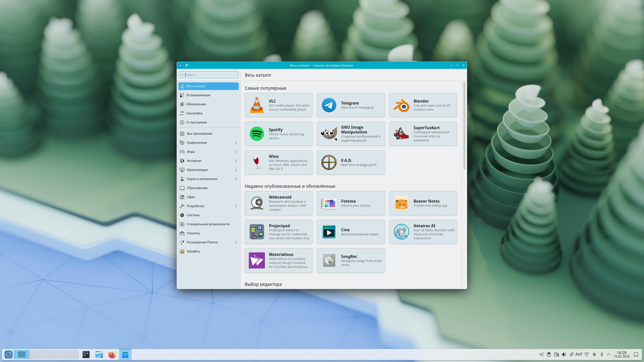This screenshot has height=362, width=644.
Task: Go to the Обновления page
Action: [x=196, y=104]
